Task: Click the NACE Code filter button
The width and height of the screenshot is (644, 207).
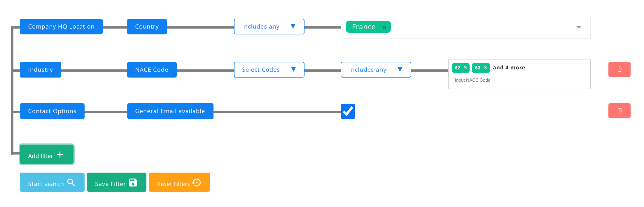Action: (152, 70)
